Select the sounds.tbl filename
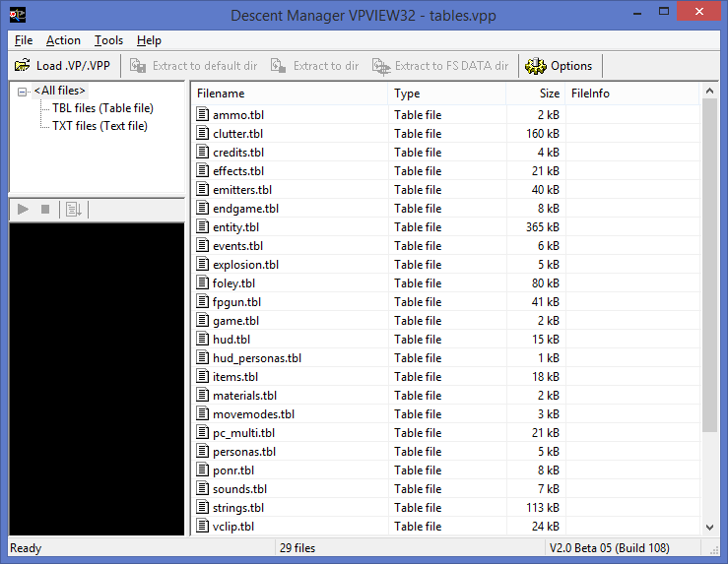 pyautogui.click(x=240, y=489)
